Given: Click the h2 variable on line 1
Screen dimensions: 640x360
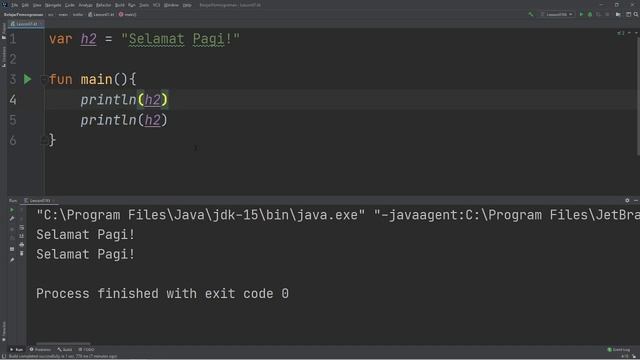Looking at the screenshot, I should [x=88, y=39].
